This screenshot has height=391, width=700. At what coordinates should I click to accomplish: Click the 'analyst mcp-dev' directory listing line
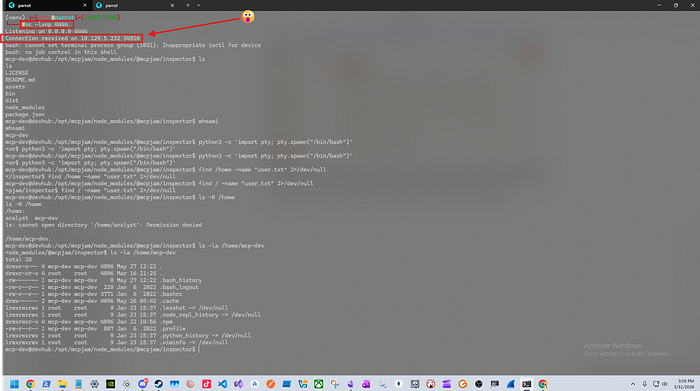click(x=32, y=218)
